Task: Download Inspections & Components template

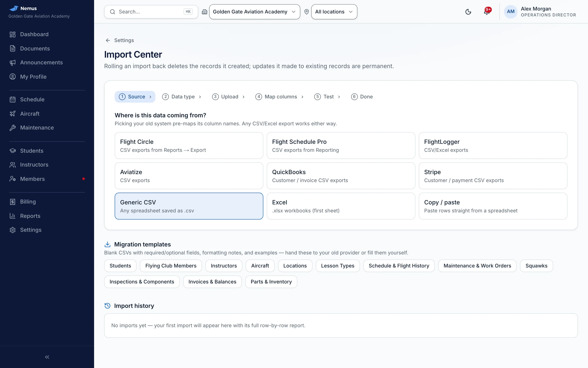Action: (x=142, y=282)
